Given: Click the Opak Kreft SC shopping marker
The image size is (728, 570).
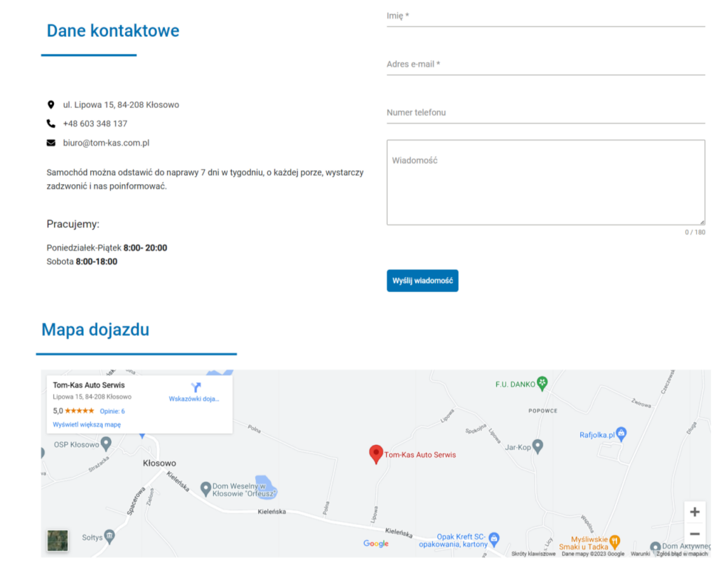Looking at the screenshot, I should pos(495,538).
